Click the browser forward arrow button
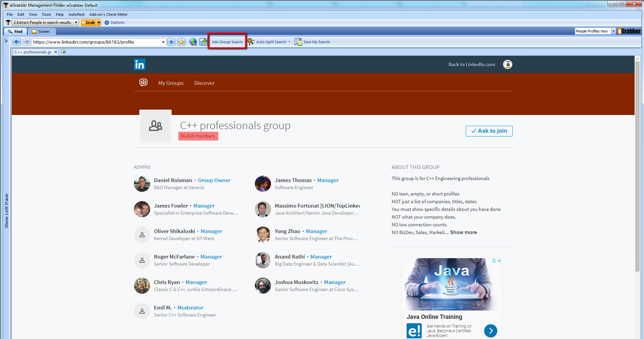The width and height of the screenshot is (644, 339). (x=27, y=42)
